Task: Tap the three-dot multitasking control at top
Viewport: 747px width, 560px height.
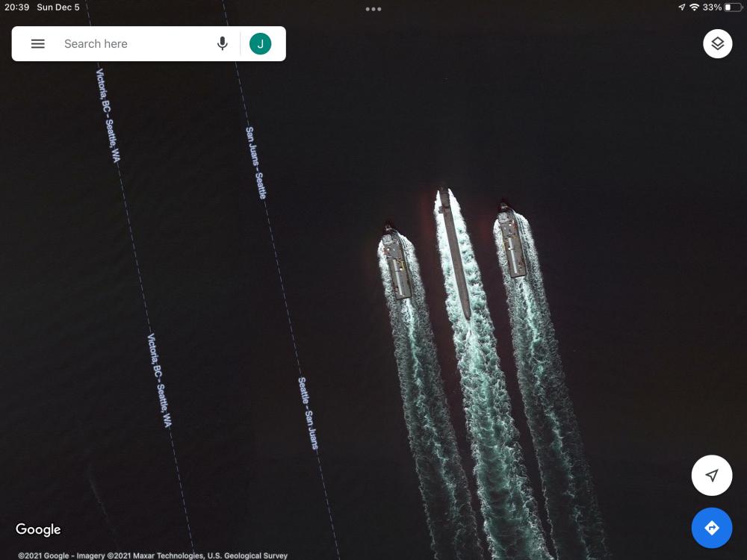Action: [x=373, y=9]
